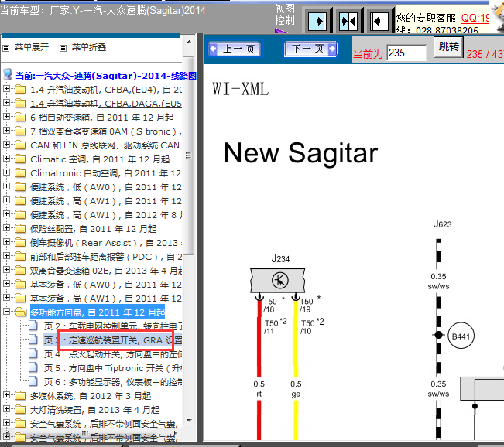Open the QQ customer service link
This screenshot has width=504, height=447.
coord(475,18)
